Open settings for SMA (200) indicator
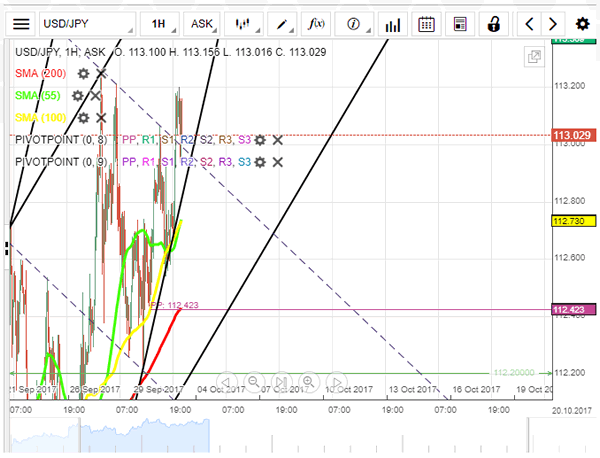The height and width of the screenshot is (458, 600). 84,73
